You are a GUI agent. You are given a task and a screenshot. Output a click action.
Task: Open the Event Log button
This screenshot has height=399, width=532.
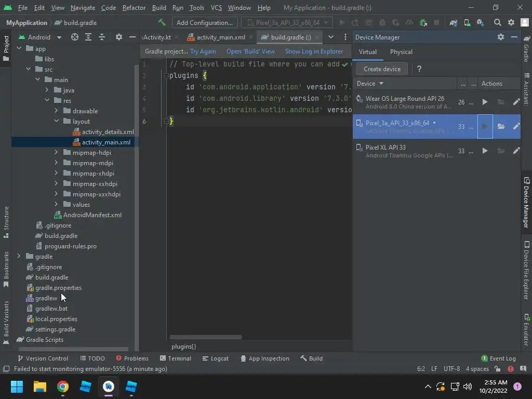pyautogui.click(x=498, y=358)
